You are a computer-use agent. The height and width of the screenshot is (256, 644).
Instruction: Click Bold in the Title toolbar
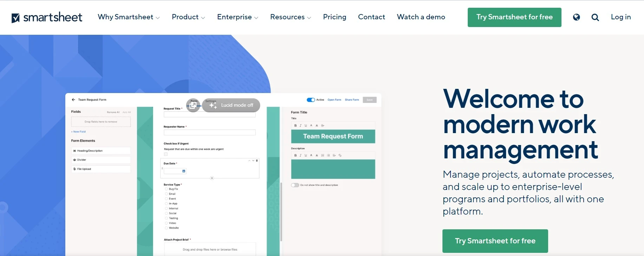(x=295, y=125)
